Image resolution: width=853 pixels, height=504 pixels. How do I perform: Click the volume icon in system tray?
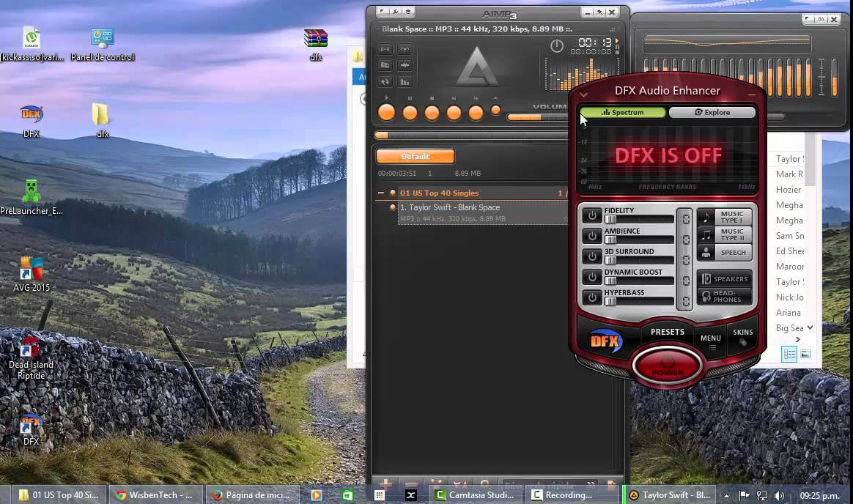pos(780,495)
